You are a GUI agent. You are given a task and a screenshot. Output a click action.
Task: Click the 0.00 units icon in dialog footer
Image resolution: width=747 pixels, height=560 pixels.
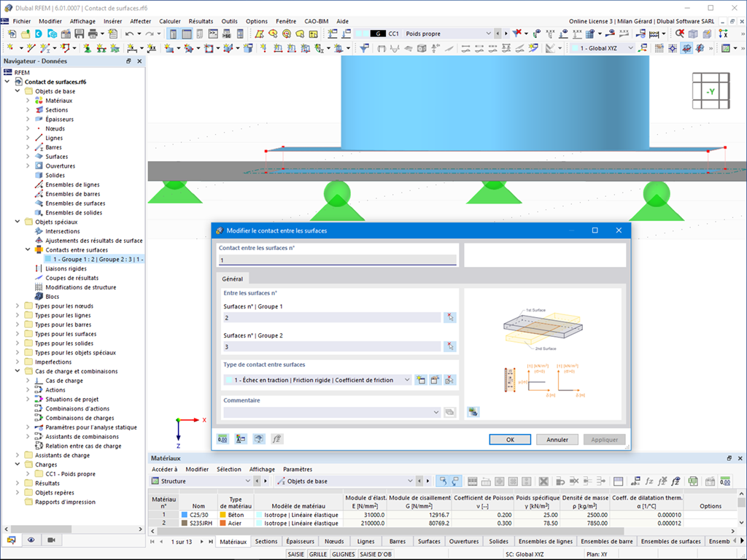tap(222, 439)
